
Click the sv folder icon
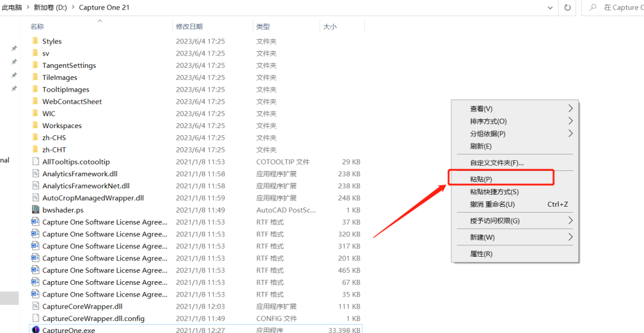pos(35,53)
